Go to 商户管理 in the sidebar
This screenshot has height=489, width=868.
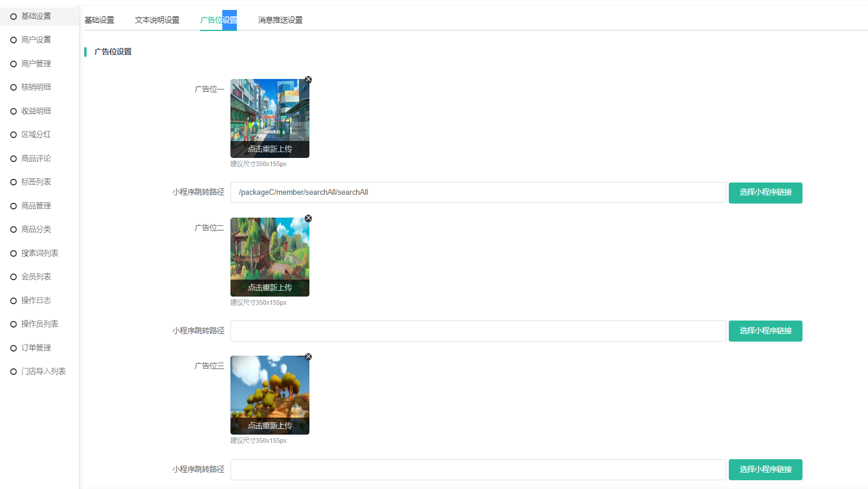pyautogui.click(x=36, y=64)
